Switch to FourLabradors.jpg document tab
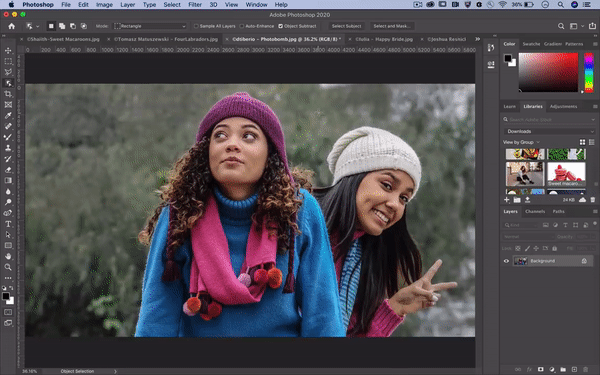The height and width of the screenshot is (375, 600). tap(165, 39)
